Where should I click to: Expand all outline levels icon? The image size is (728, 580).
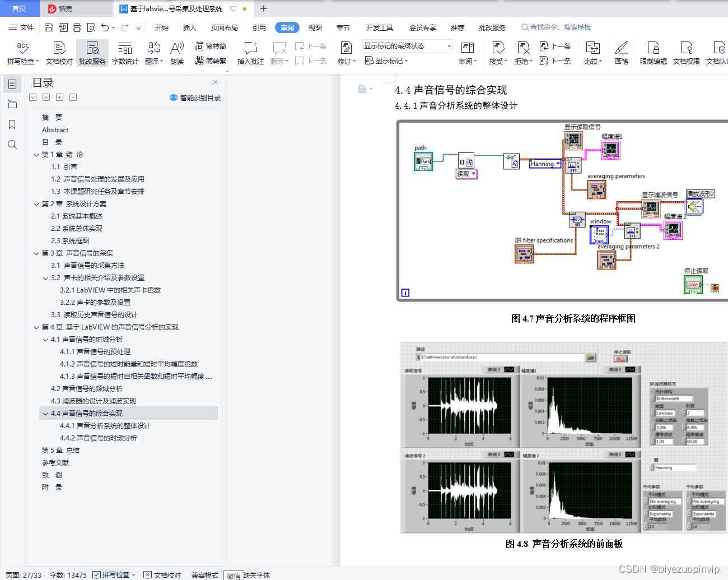pos(59,98)
